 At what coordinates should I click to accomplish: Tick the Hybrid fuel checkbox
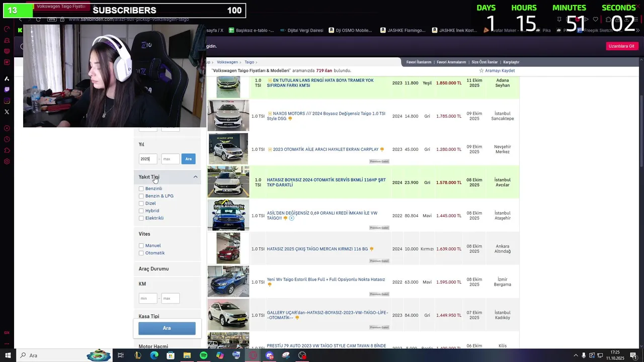[x=141, y=211]
